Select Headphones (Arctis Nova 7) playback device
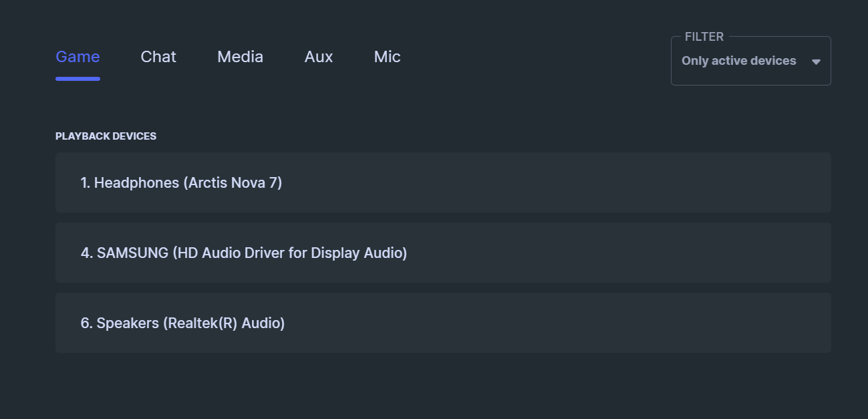Viewport: 868px width, 419px height. point(443,182)
